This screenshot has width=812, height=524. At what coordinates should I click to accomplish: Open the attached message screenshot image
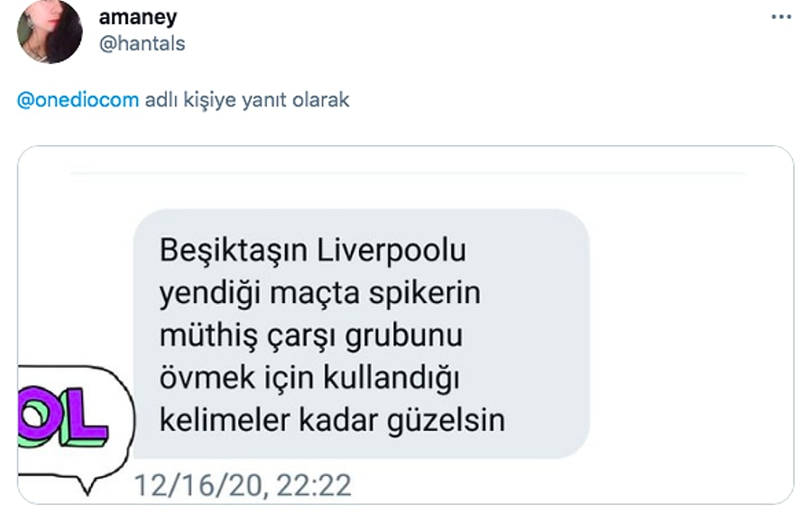click(405, 325)
